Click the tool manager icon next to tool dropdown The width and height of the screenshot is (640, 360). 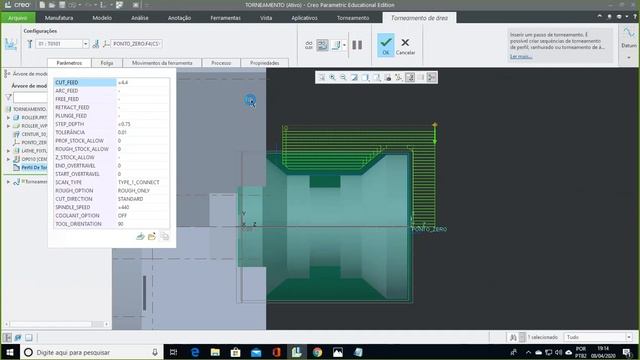96,44
